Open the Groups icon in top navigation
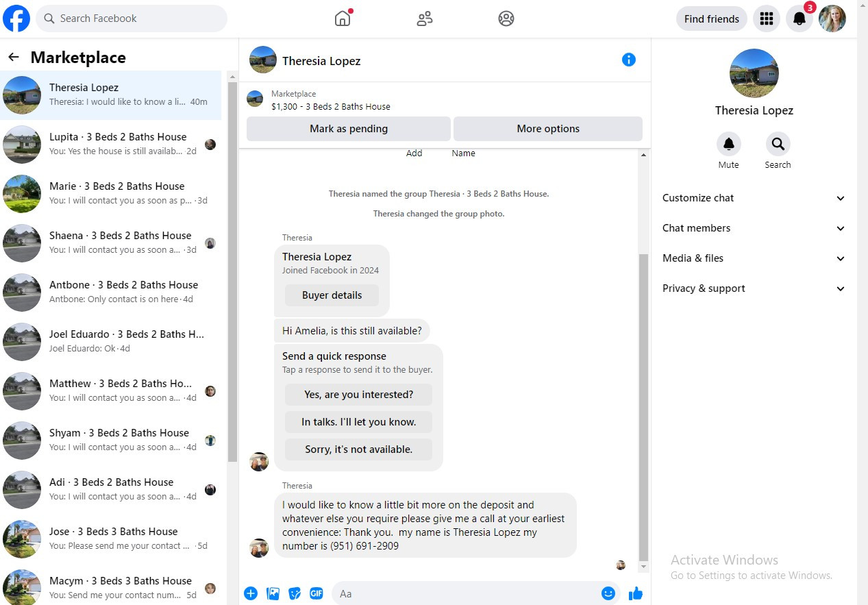This screenshot has width=868, height=605. pyautogui.click(x=506, y=18)
